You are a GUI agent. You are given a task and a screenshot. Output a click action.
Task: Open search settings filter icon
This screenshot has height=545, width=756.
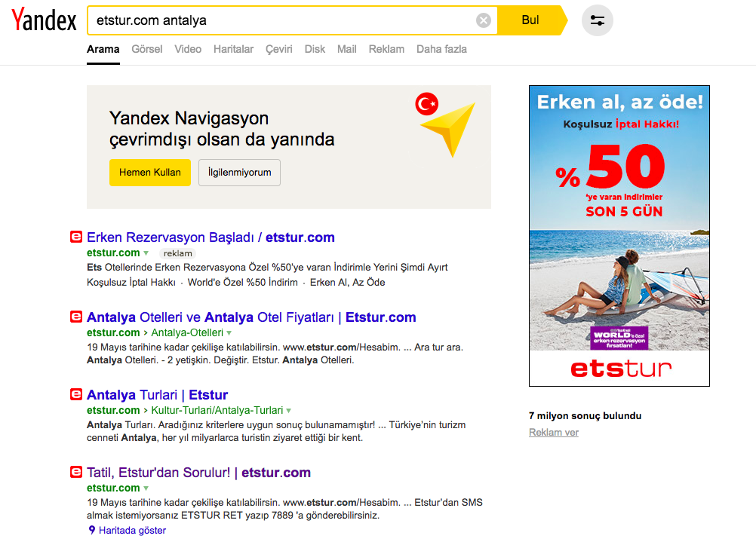pos(598,20)
